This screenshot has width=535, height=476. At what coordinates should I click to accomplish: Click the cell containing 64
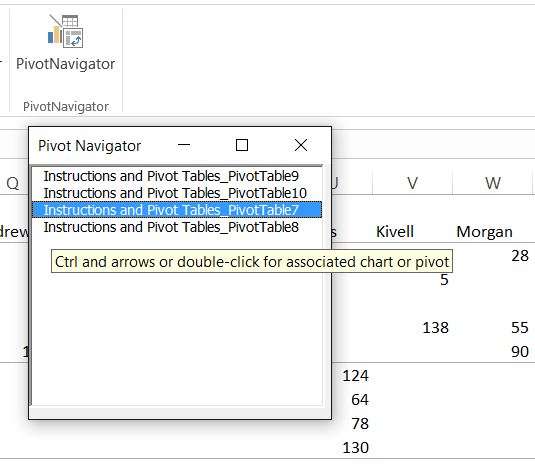click(359, 400)
